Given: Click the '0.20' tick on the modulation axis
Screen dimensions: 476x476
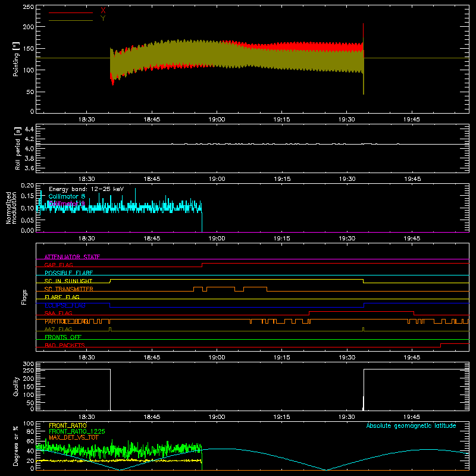Looking at the screenshot, I should 27,185.
